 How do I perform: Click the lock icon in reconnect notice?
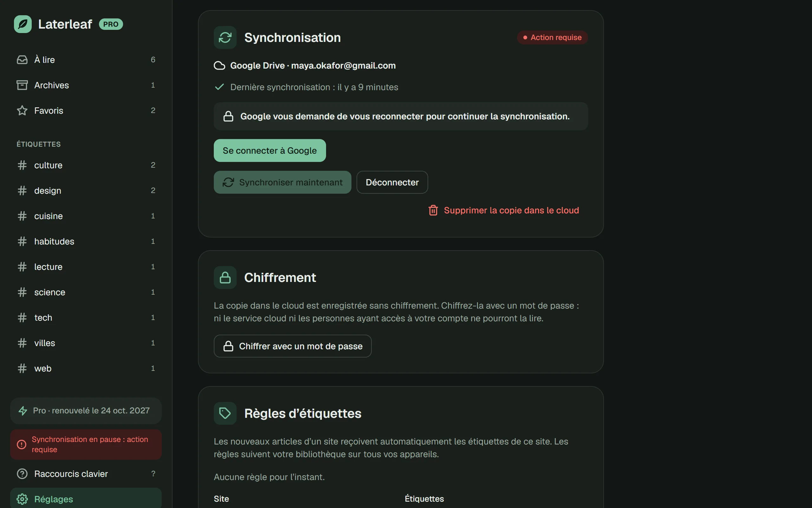228,116
